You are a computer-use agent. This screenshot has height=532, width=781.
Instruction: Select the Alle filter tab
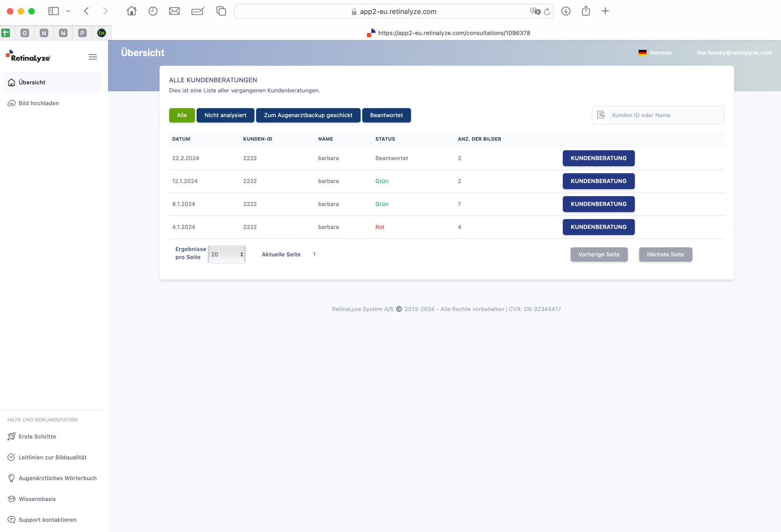(182, 115)
